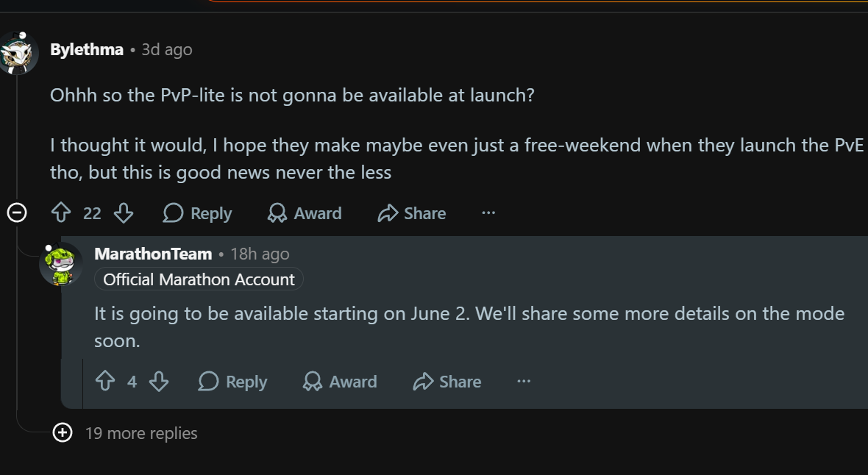
Task: Open MarathonTeam's user profile link
Action: click(153, 254)
